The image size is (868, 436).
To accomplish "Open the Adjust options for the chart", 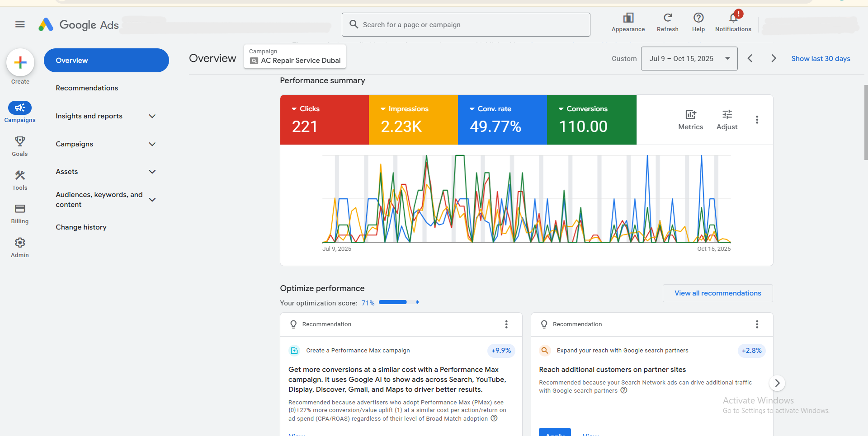I will coord(727,119).
